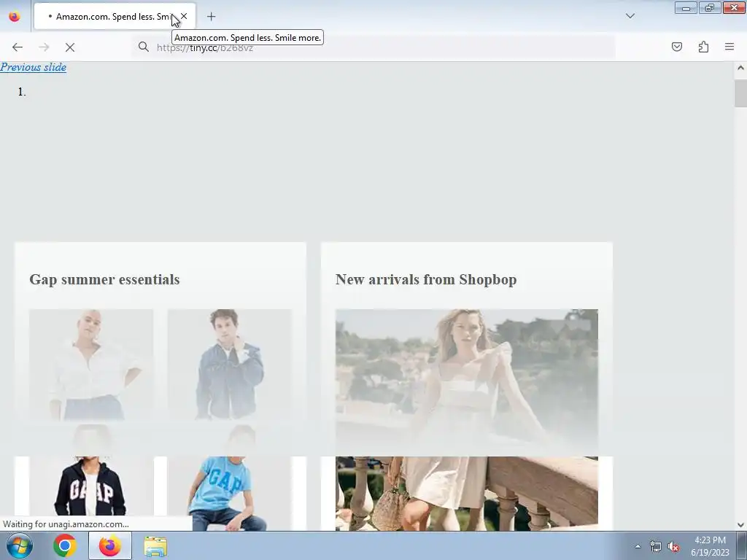This screenshot has height=560, width=747.
Task: Open the Extensions puzzle icon
Action: click(x=703, y=47)
